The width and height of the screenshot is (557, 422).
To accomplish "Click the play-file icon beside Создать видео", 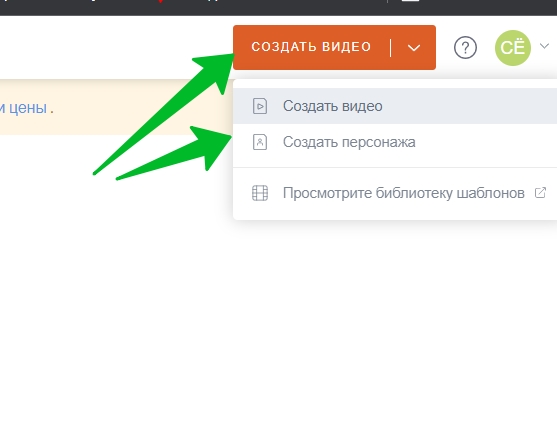I will [260, 106].
